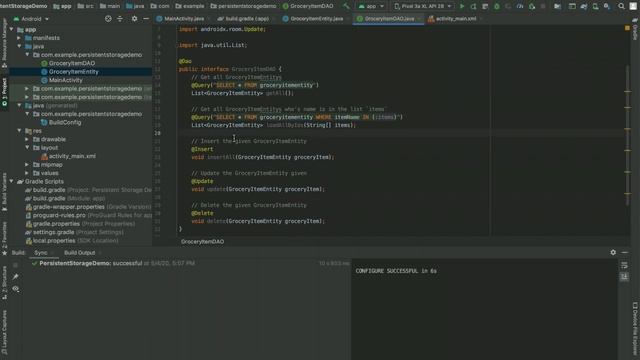The height and width of the screenshot is (360, 640).
Task: Expand the manifests folder
Action: (x=19, y=38)
